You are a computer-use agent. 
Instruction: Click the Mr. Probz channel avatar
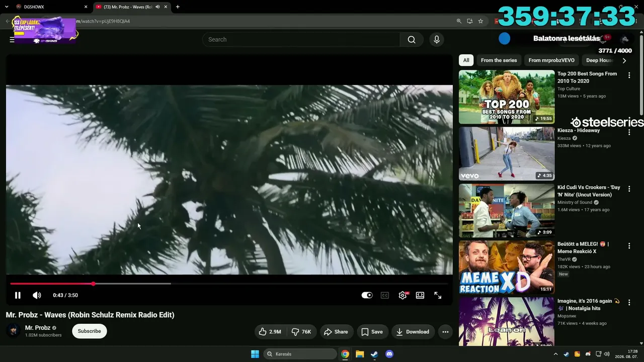click(14, 331)
